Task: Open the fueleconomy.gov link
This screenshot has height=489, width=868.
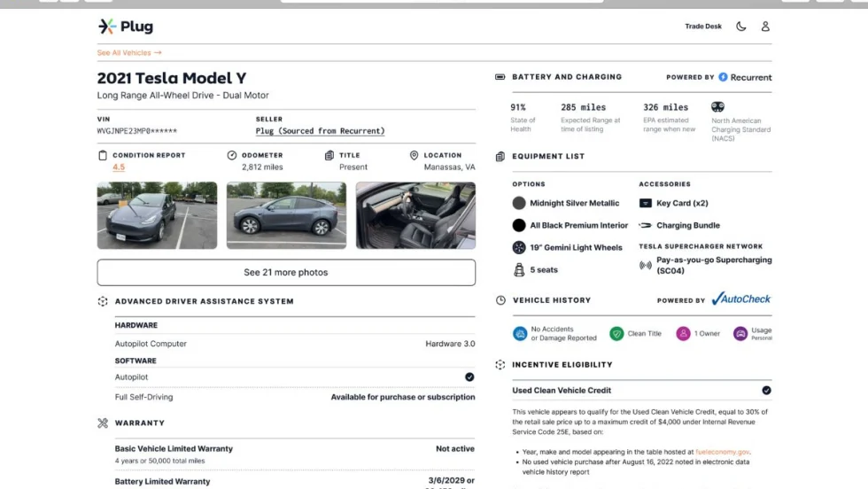Action: coord(723,452)
